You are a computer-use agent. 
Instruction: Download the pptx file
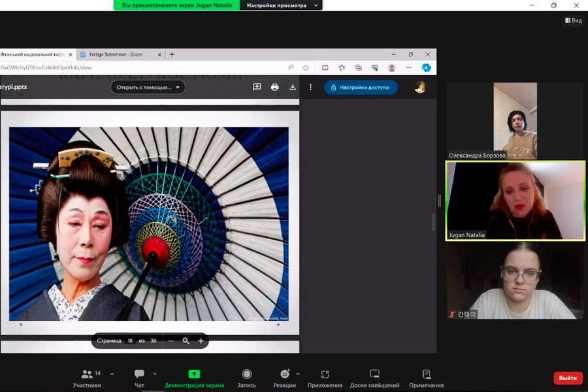coord(293,87)
